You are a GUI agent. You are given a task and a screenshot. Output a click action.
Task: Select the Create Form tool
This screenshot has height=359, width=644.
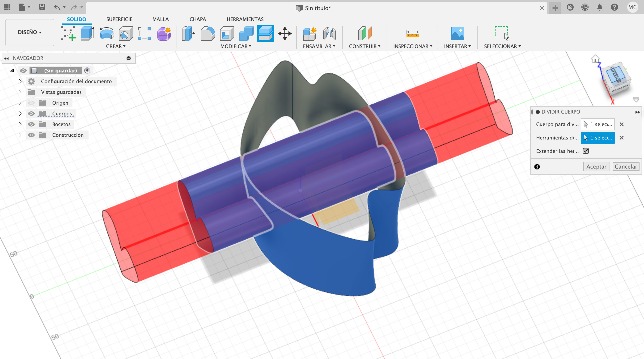[x=164, y=34]
